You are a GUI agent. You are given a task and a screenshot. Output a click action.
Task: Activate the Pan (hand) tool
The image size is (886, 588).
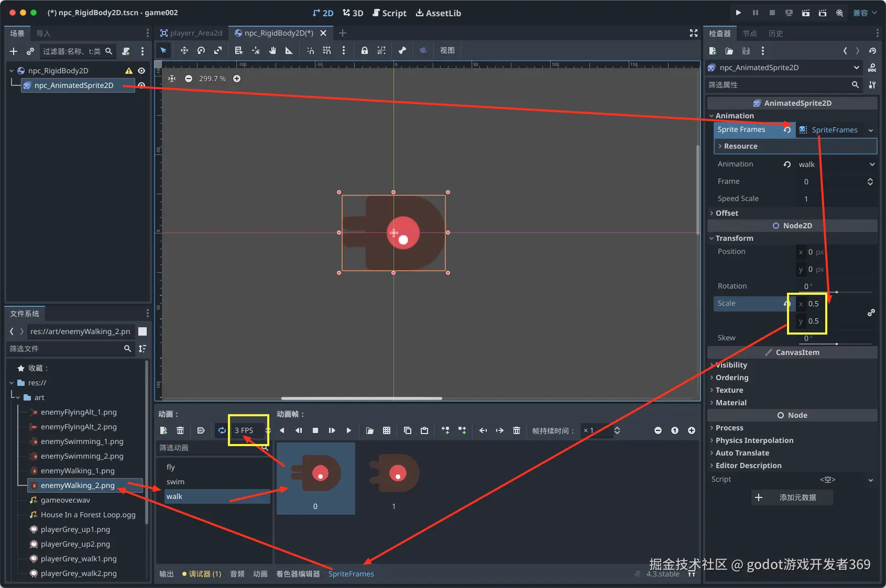click(x=272, y=50)
